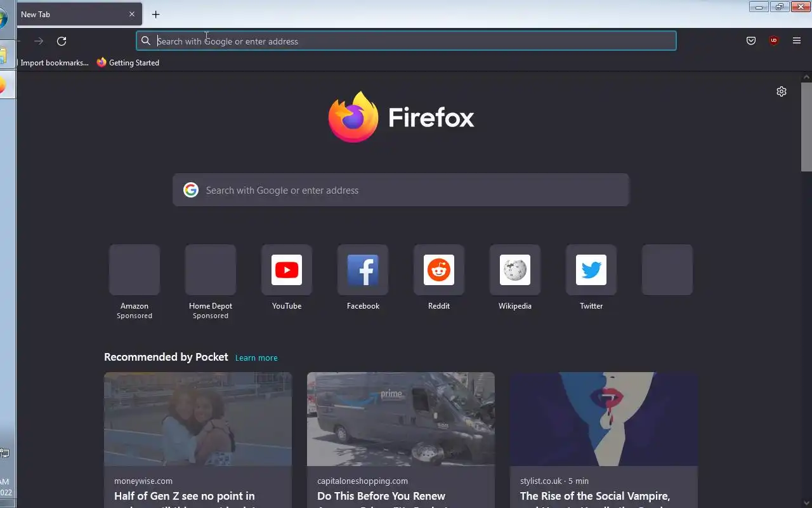Click the vertical scrollbar thumb
Screen dimensions: 812x508
point(806,126)
